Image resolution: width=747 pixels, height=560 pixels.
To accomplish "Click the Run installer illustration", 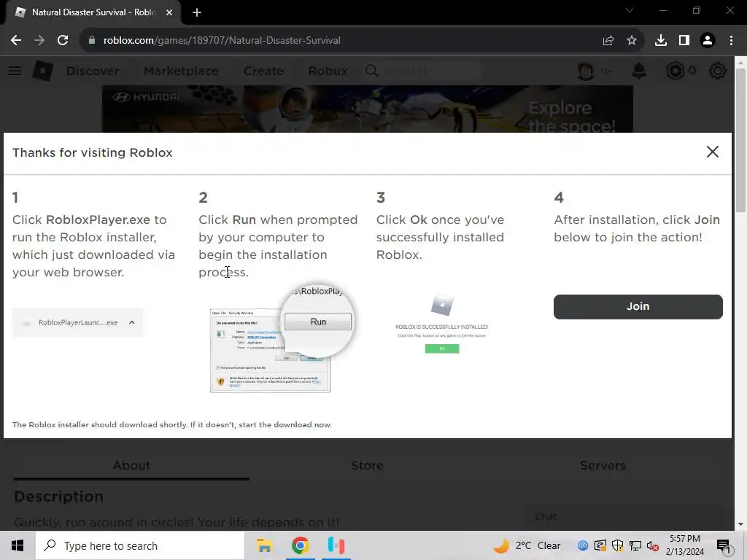I will (x=282, y=337).
